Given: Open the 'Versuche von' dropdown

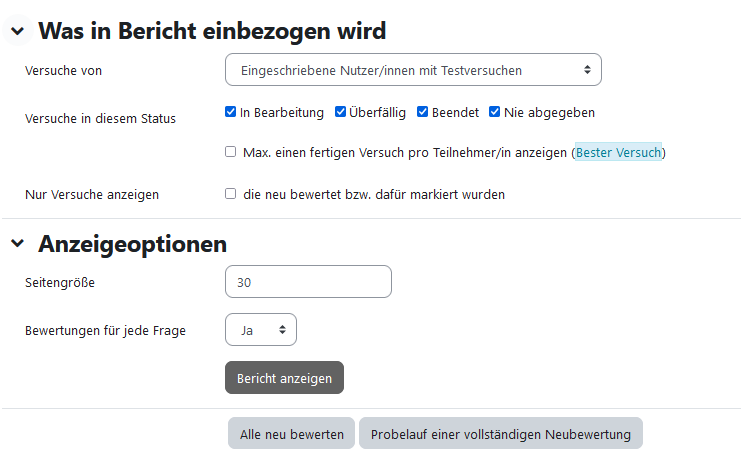Looking at the screenshot, I should [x=413, y=70].
